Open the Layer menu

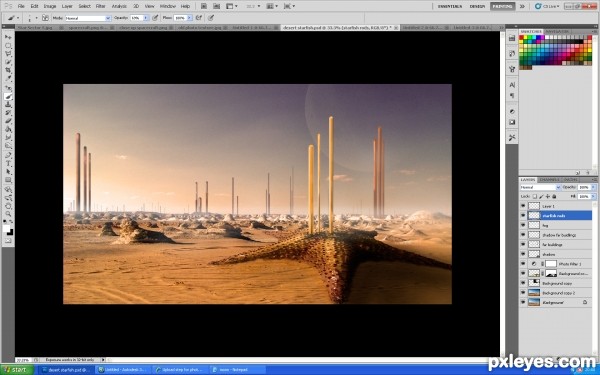tap(67, 6)
